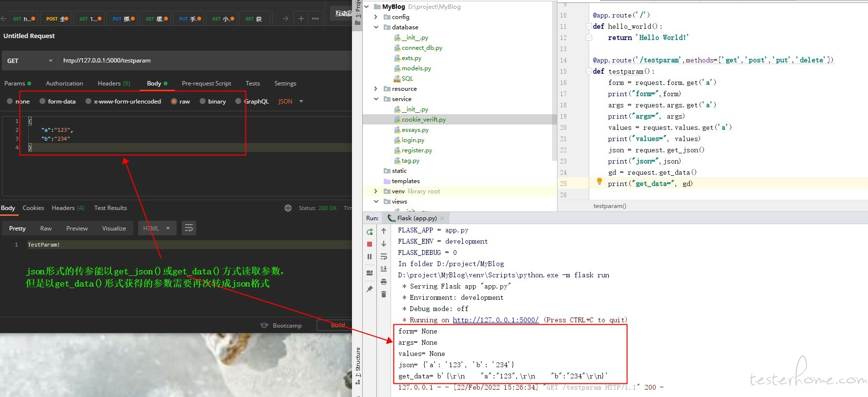Restore layout icon in Run panel

pyautogui.click(x=370, y=273)
